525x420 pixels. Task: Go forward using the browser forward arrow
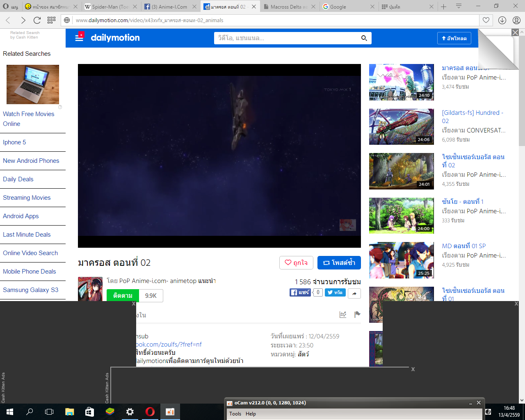[23, 20]
